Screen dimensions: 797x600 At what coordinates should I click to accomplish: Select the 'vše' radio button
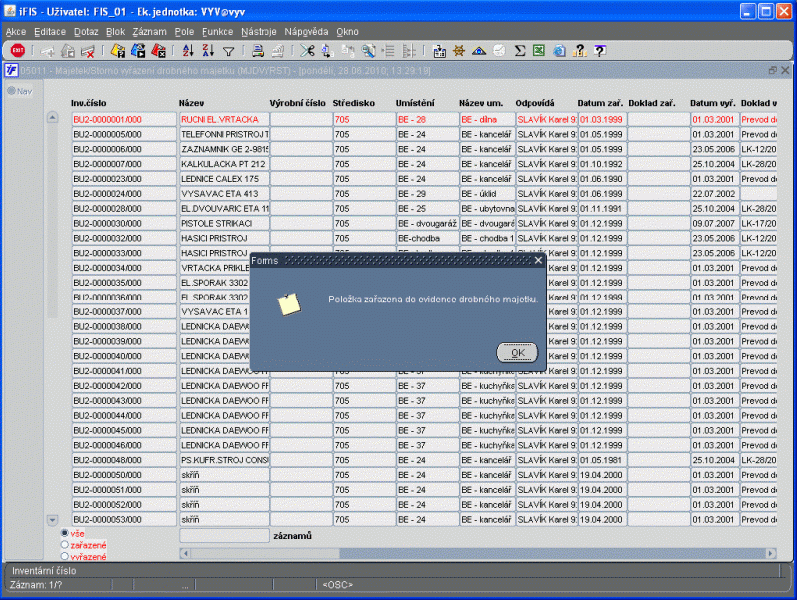(x=65, y=533)
